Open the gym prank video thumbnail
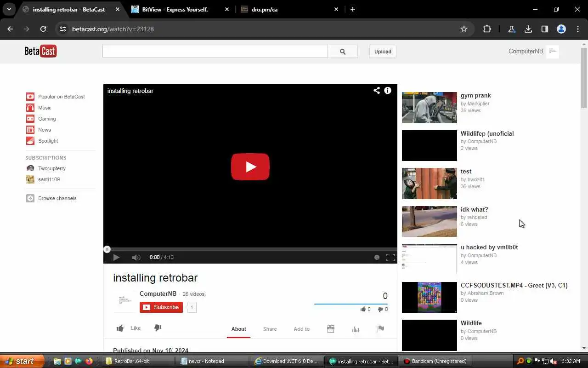Screen dimensions: 588x368 coord(430,108)
